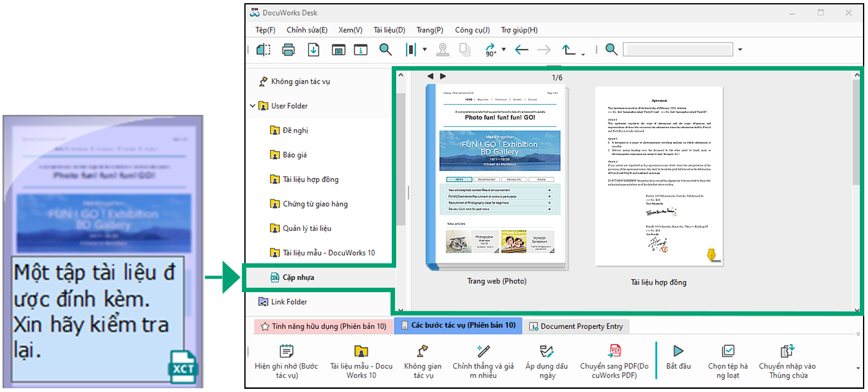The width and height of the screenshot is (868, 392).
Task: Collapse the User Folder tree node
Action: [252, 106]
